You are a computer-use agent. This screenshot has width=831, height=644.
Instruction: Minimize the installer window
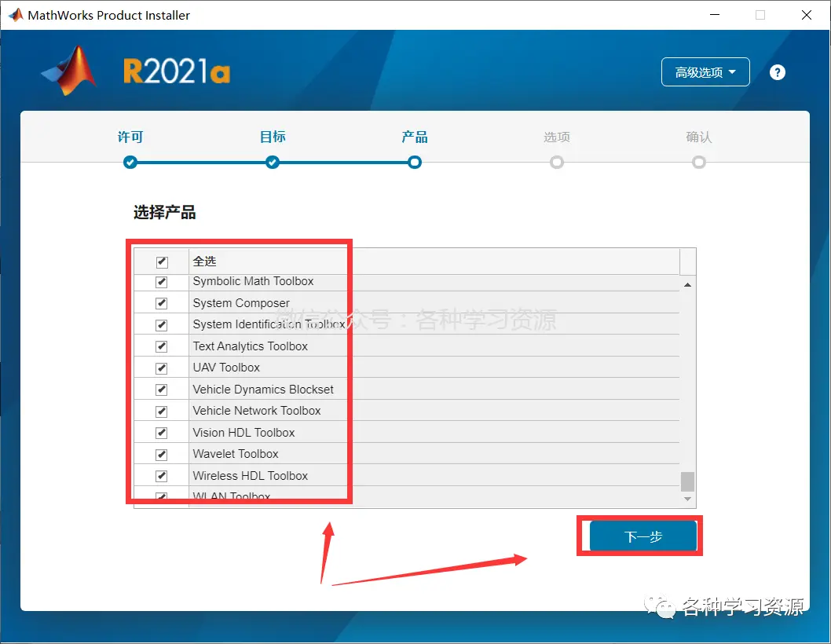pyautogui.click(x=715, y=15)
